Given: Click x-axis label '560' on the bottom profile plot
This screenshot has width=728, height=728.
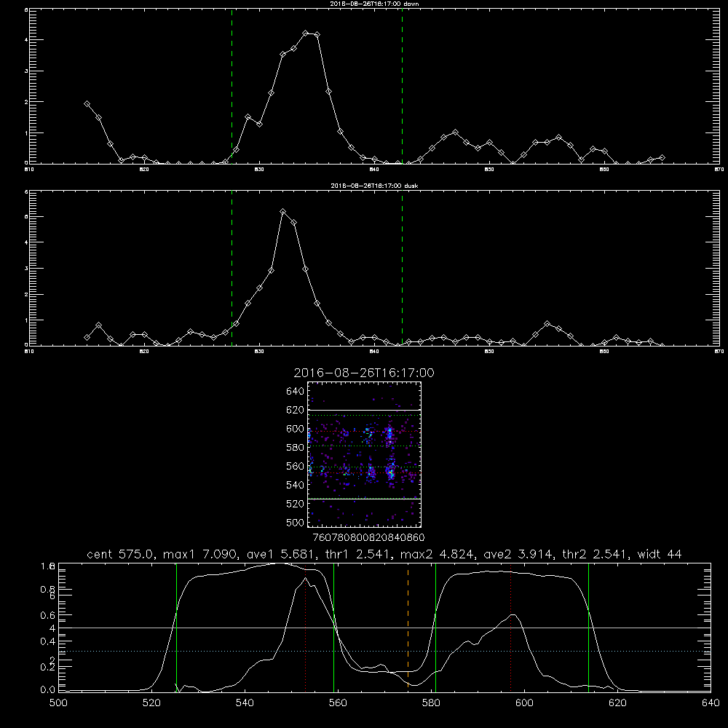Looking at the screenshot, I should (338, 703).
